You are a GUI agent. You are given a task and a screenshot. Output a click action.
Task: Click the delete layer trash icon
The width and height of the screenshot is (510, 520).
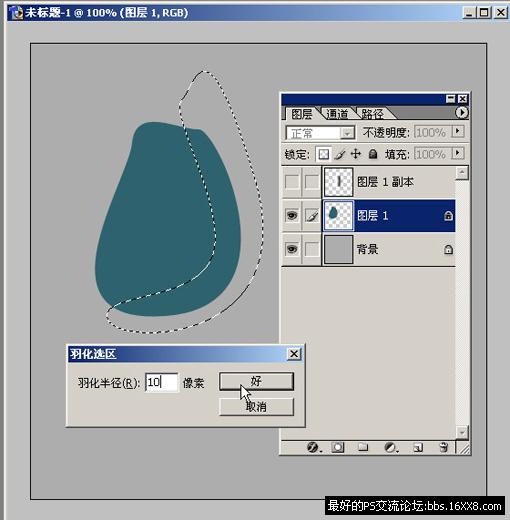[x=443, y=447]
